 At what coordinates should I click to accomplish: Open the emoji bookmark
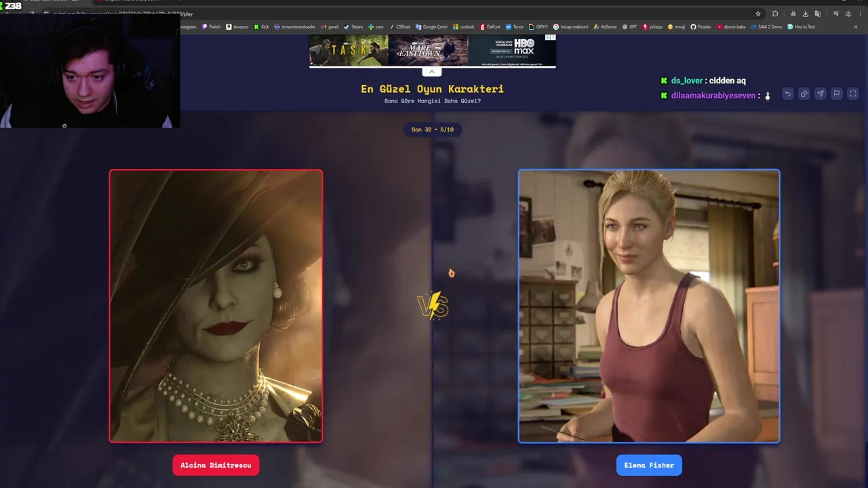(x=676, y=27)
